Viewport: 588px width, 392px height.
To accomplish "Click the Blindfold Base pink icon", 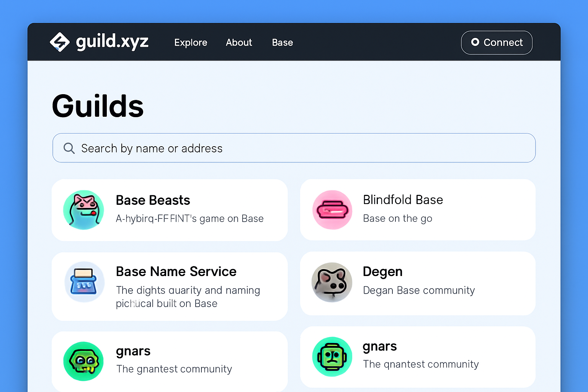I will click(x=332, y=210).
